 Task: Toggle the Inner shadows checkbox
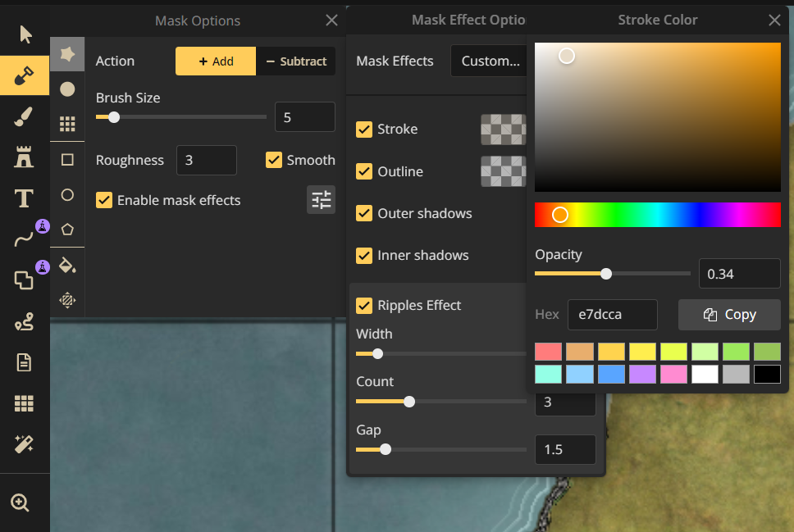[x=364, y=255]
